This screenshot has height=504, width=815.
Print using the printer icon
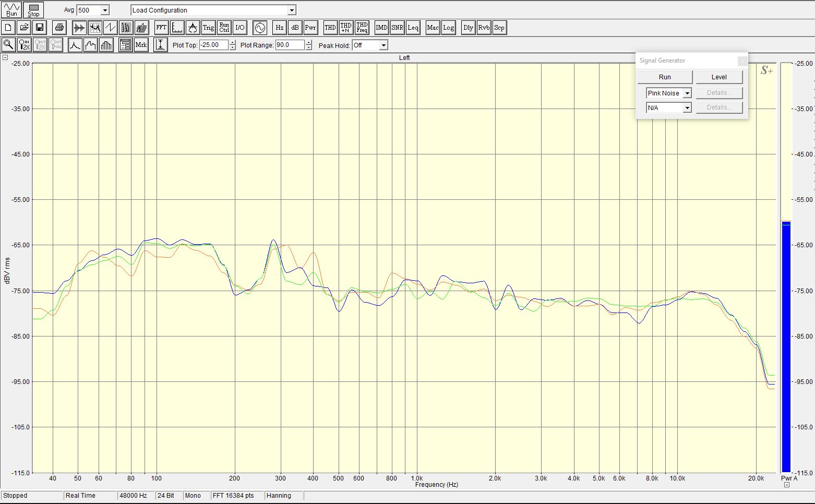point(59,28)
